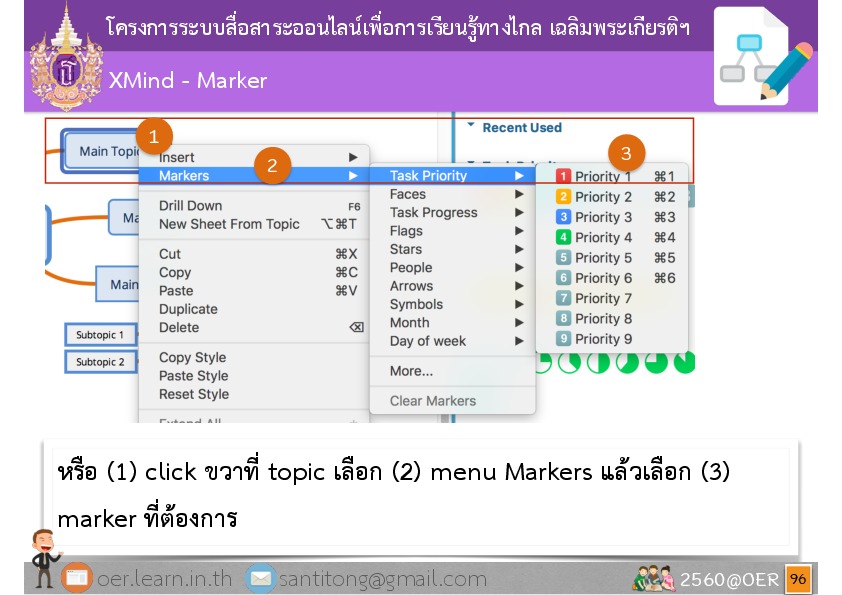Click the Main Topic node
Viewport: 842px width, 595px height.
(105, 152)
